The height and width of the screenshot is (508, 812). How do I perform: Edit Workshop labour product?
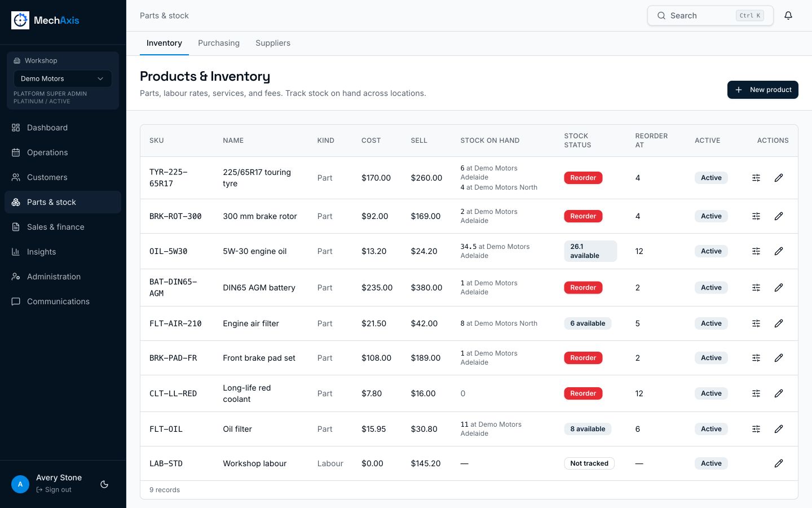(x=779, y=463)
